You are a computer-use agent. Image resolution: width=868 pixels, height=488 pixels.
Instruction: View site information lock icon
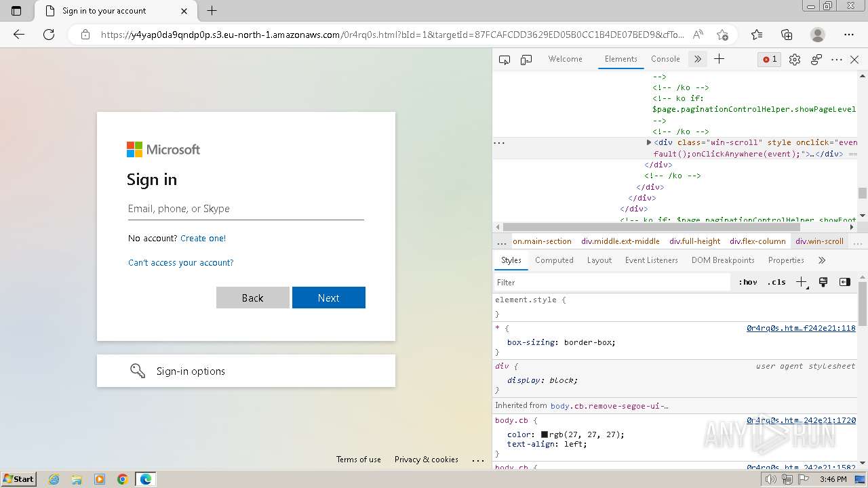pyautogui.click(x=85, y=35)
